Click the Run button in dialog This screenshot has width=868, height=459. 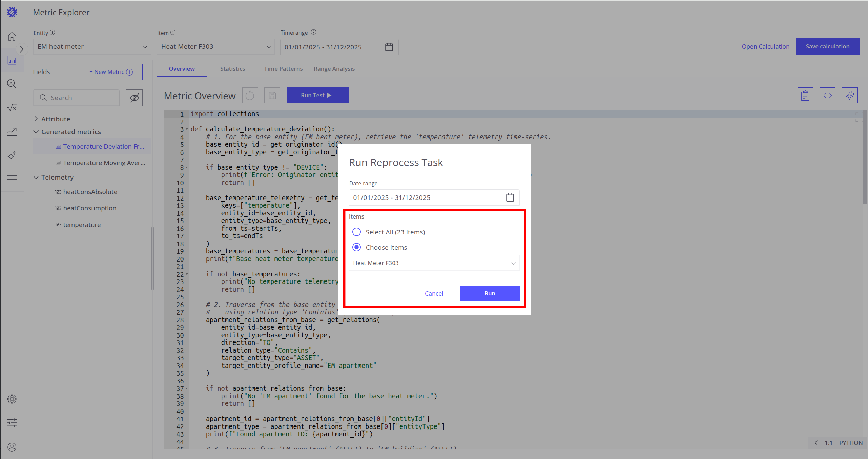click(489, 293)
